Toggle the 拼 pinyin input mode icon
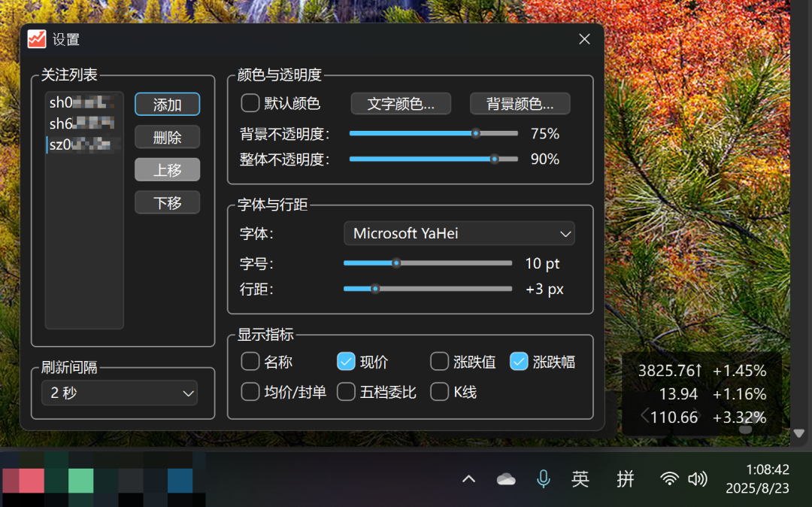 coord(625,479)
